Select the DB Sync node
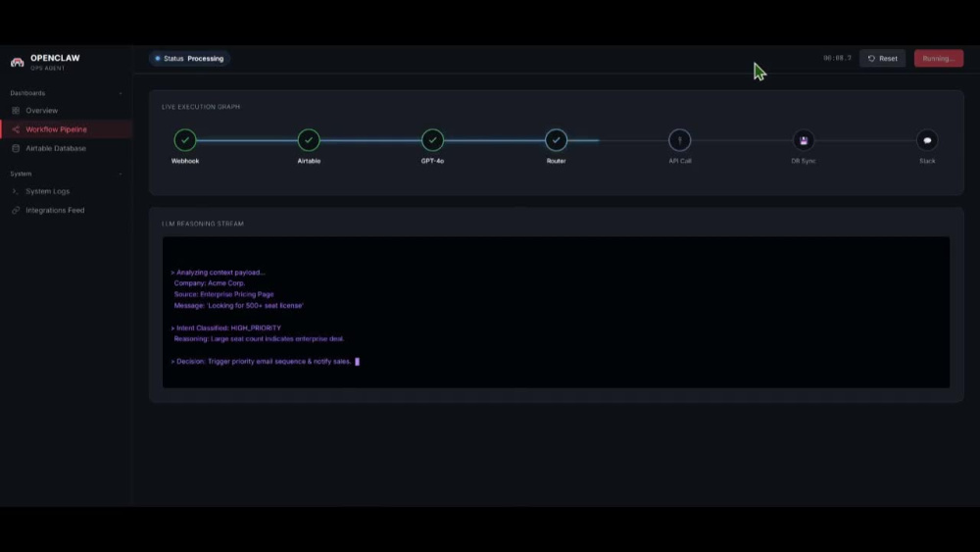This screenshot has width=980, height=552. (804, 140)
